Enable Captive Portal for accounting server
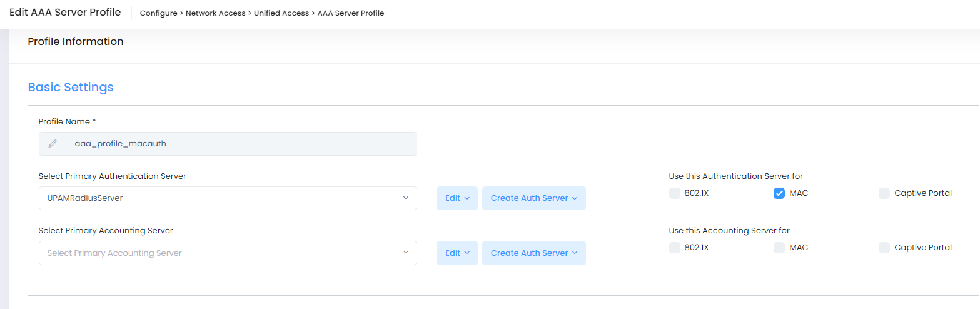 coord(884,248)
